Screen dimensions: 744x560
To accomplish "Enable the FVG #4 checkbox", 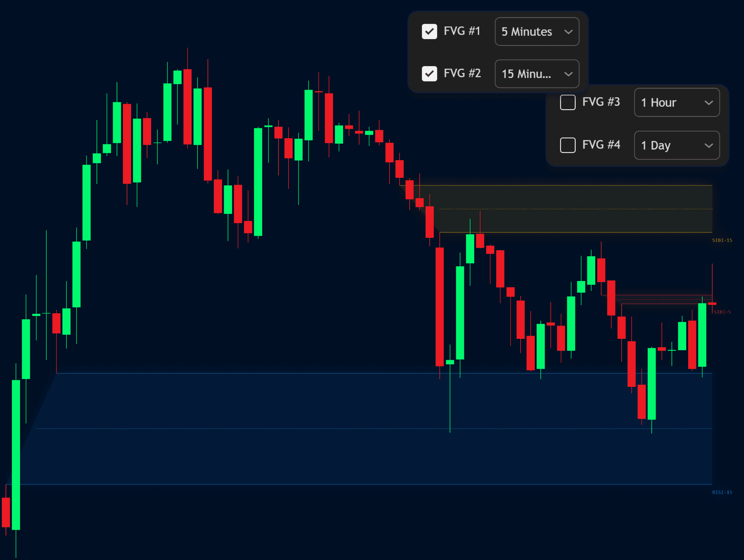I will point(568,145).
